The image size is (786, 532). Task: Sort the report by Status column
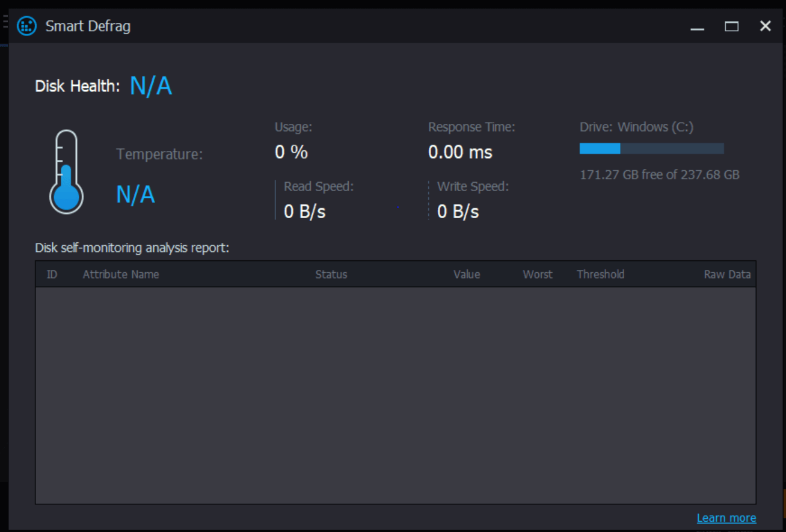[331, 274]
